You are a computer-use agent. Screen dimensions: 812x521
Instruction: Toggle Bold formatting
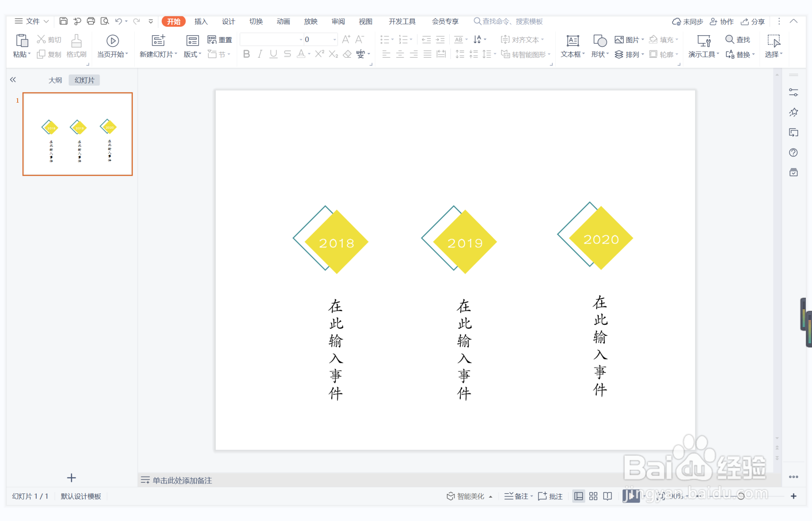coord(246,54)
